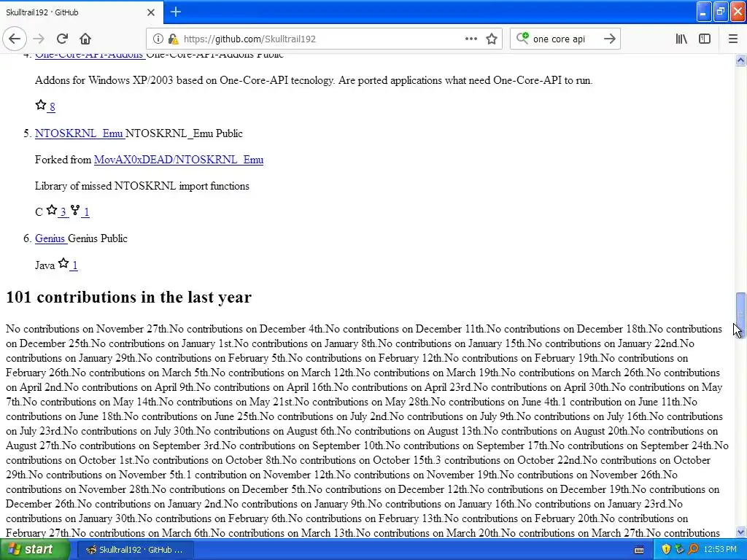The width and height of the screenshot is (747, 560).
Task: Open the browser hamburger menu
Action: [732, 39]
